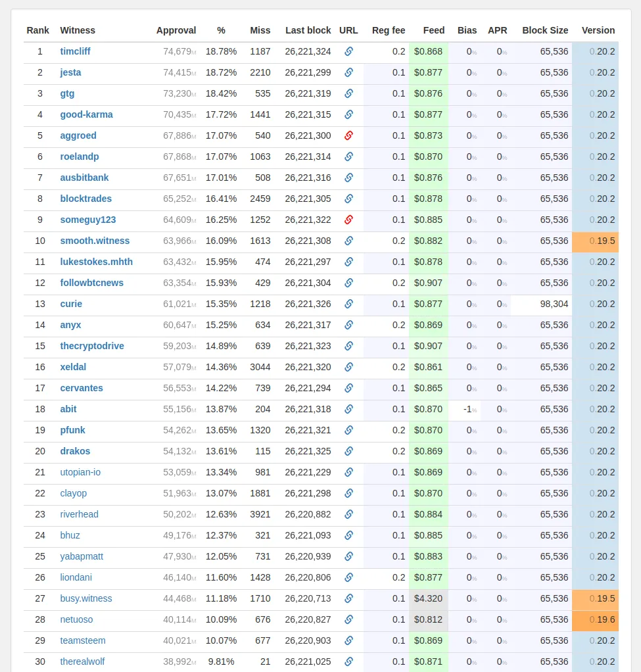Open the URL link icon for good-karma
The width and height of the screenshot is (641, 672).
pos(349,114)
